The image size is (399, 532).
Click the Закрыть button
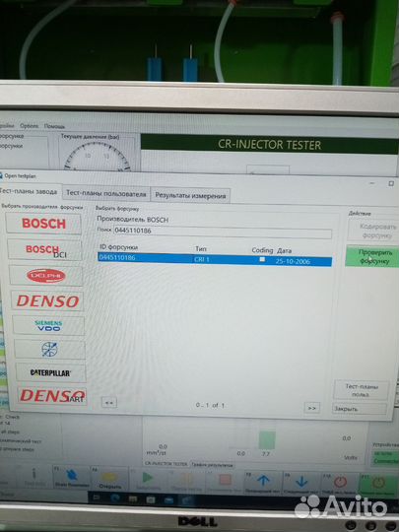point(359,409)
